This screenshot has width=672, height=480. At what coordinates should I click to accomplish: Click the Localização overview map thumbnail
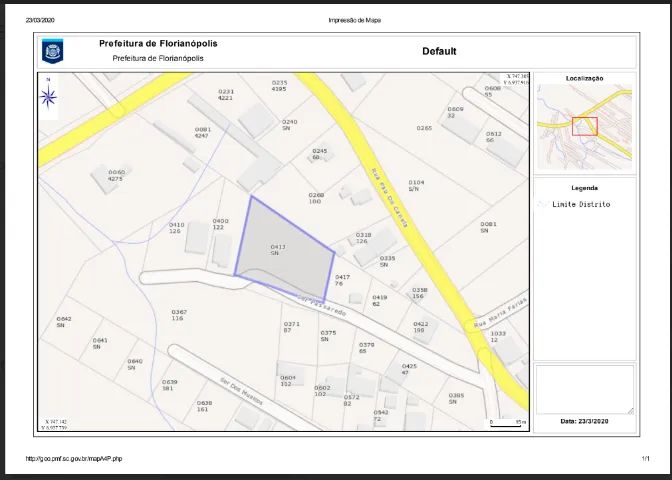pos(584,122)
